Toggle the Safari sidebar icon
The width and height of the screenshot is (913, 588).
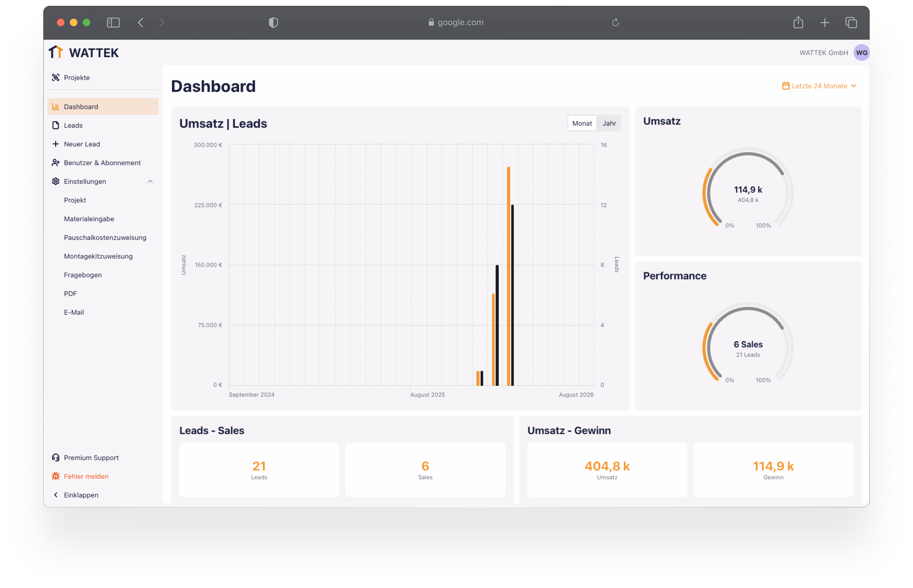113,23
